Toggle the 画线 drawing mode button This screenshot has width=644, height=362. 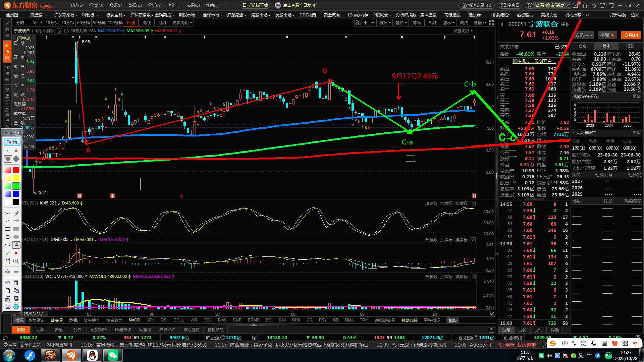[x=432, y=23]
